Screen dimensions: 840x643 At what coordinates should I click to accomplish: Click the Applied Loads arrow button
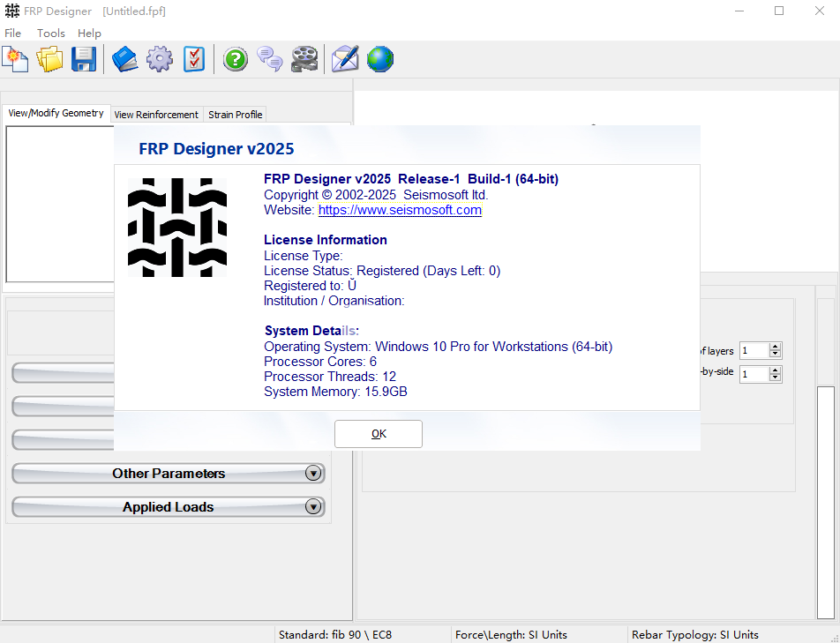point(313,506)
